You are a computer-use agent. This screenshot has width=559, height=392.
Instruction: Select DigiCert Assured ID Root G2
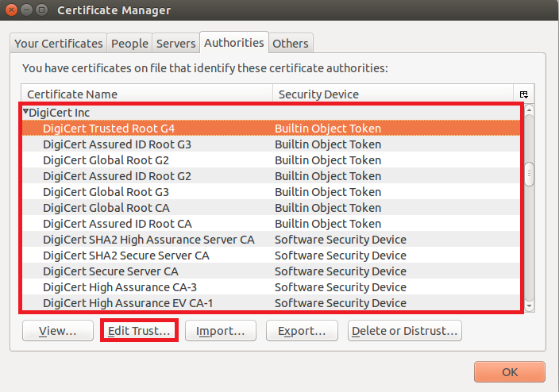[x=271, y=176]
